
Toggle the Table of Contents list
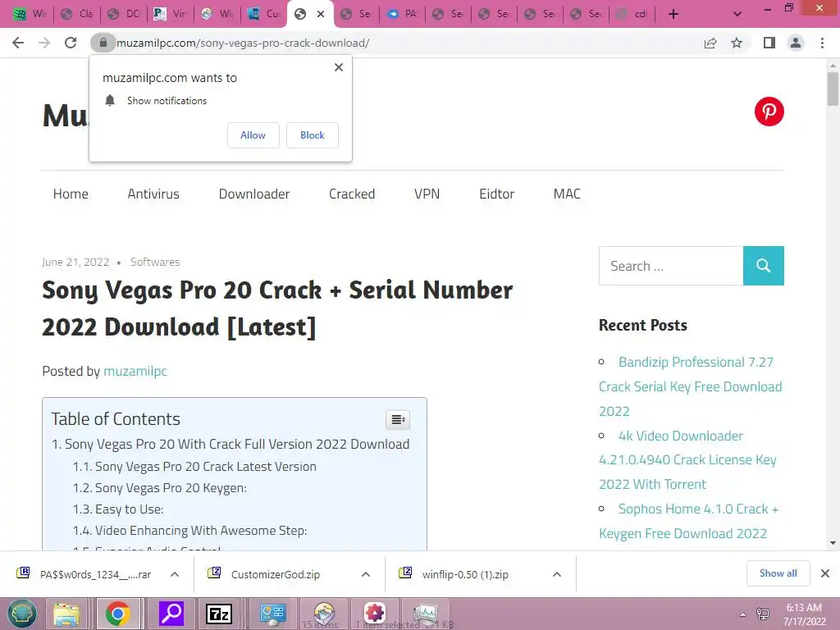[398, 419]
